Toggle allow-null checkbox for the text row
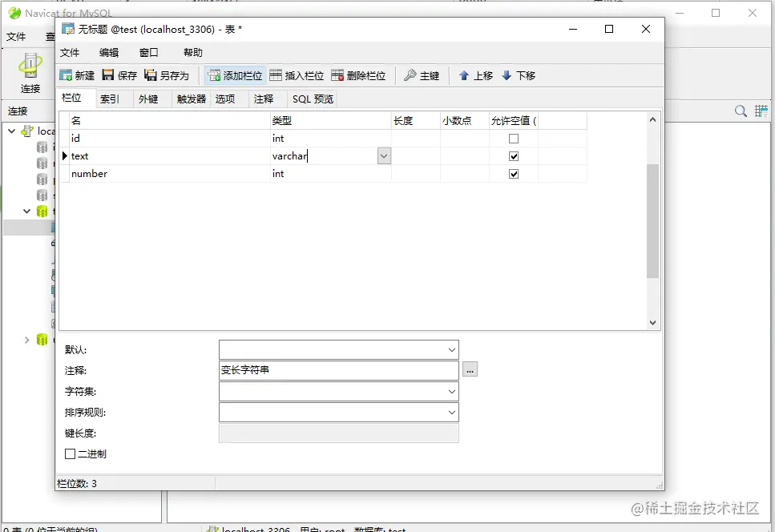Screen dimensions: 775x532 pos(514,156)
